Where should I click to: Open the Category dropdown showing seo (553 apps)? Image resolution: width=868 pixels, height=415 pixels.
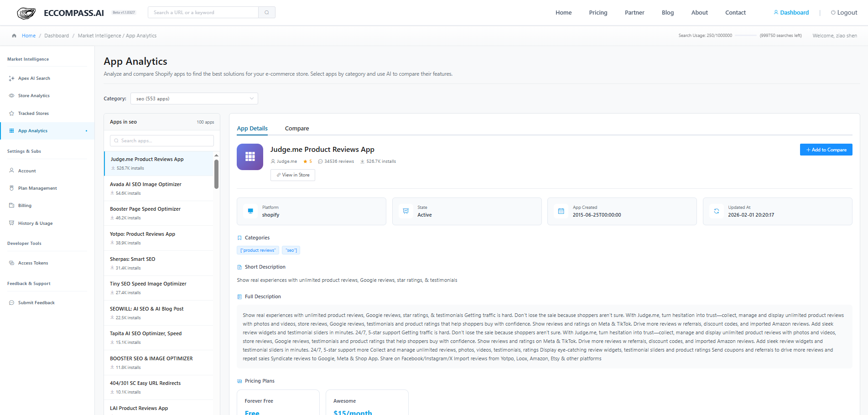coord(194,99)
